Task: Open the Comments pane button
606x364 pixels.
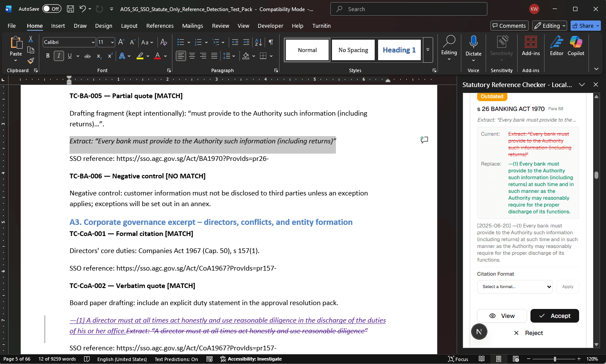Action: click(509, 26)
